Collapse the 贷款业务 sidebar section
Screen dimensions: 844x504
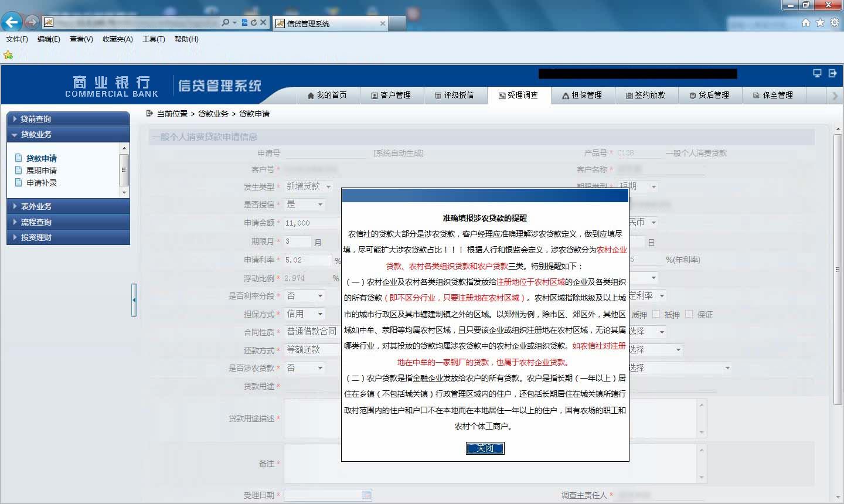tap(68, 134)
